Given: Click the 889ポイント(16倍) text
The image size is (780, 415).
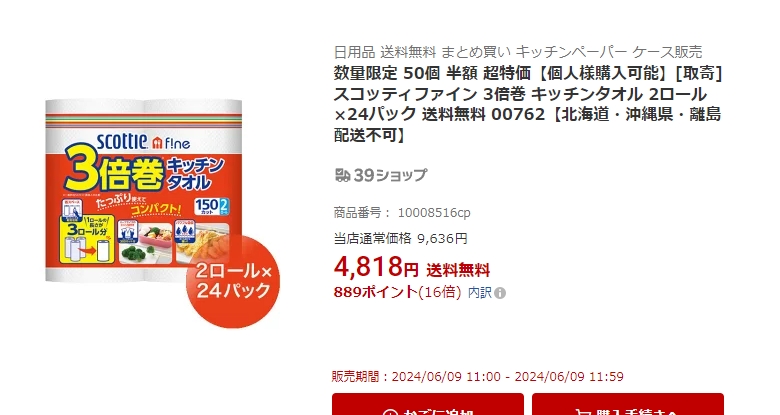Looking at the screenshot, I should tap(397, 292).
